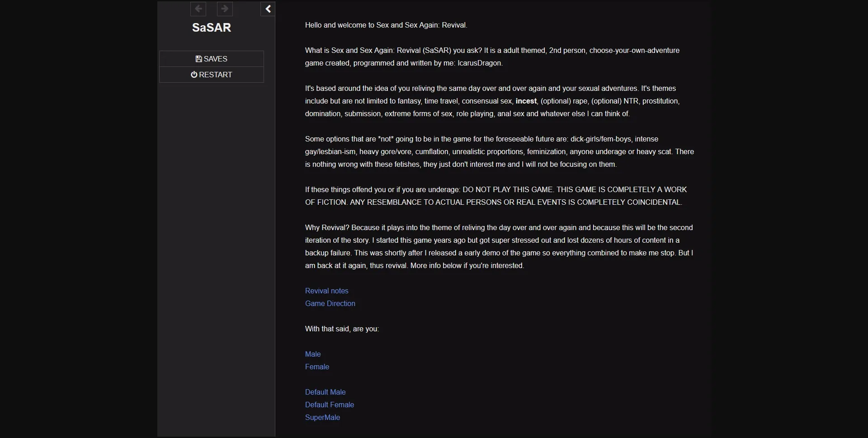Viewport: 868px width, 438px height.
Task: Go forward using the right arrow icon
Action: pos(225,9)
